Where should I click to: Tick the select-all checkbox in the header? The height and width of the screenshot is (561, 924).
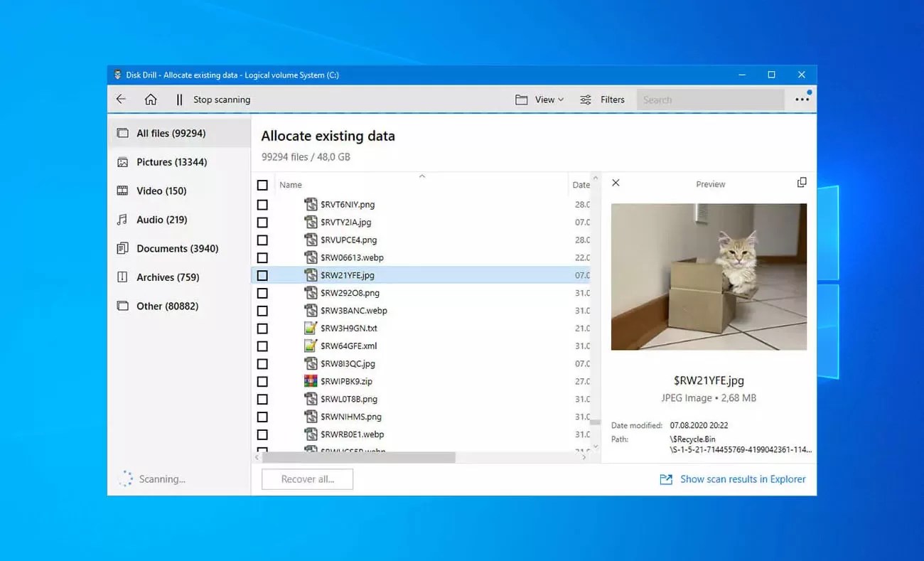point(262,184)
